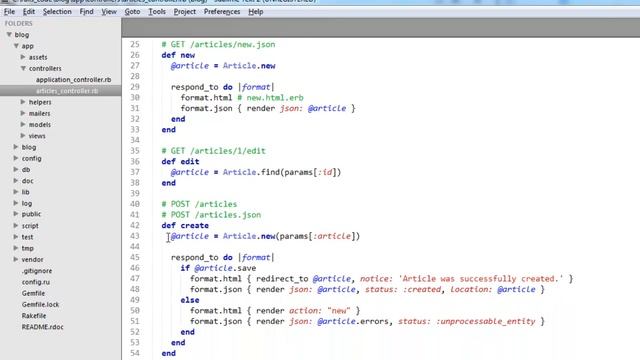Collapse the controllers folder arrow
The image size is (640, 360).
click(23, 68)
